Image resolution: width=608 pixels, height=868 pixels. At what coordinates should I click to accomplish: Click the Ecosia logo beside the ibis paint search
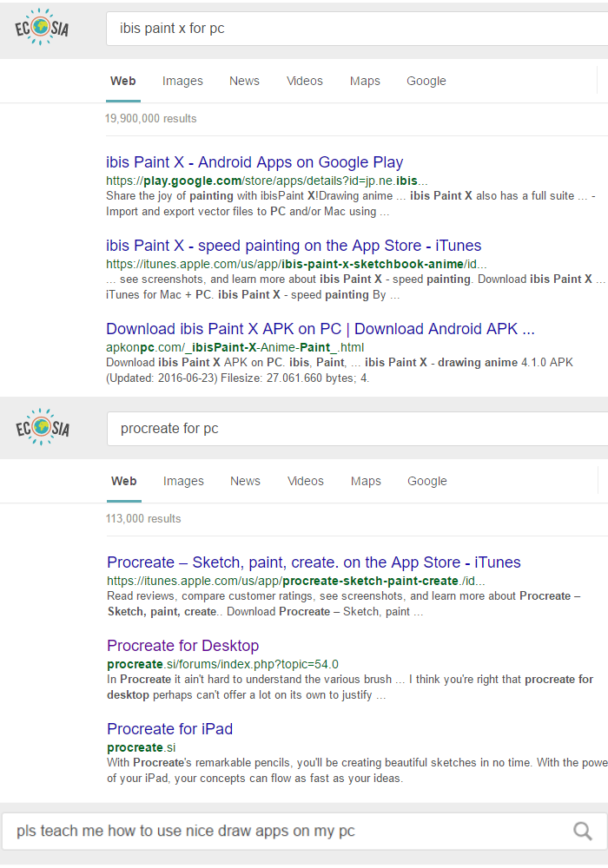click(x=42, y=28)
